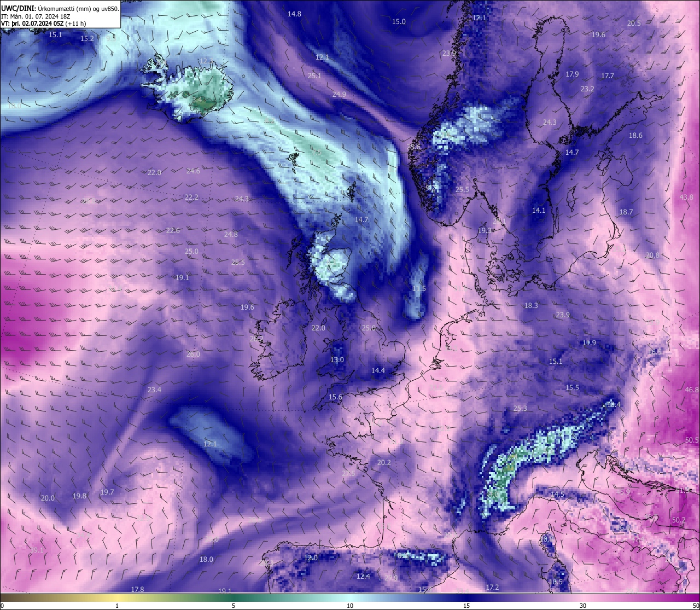This screenshot has width=700, height=610.
Task: Click the 25.1 value label
Action: point(314,76)
